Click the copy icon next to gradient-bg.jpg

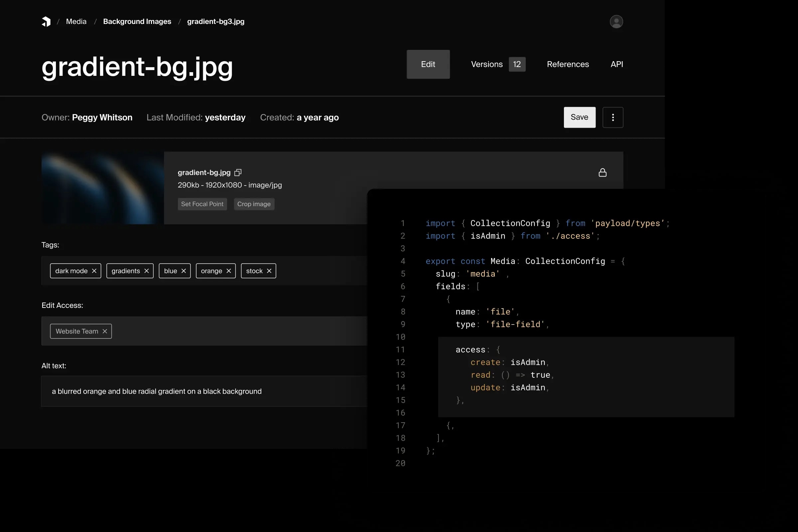[x=238, y=172]
